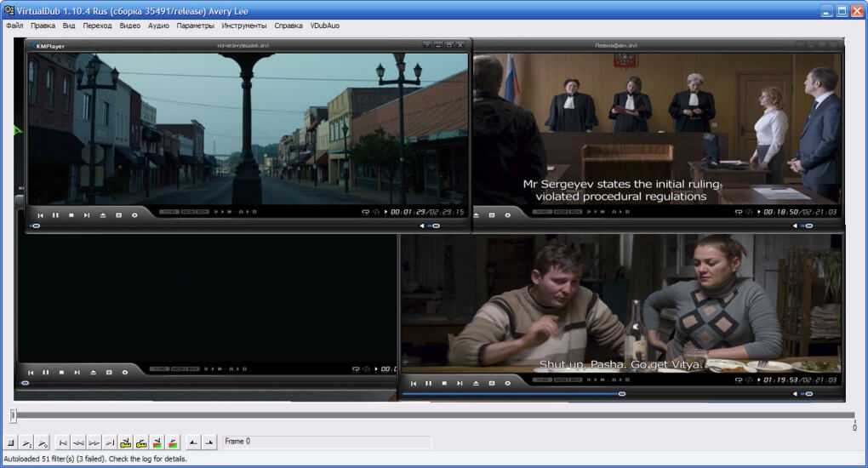Click the mark-out selection end icon
Image resolution: width=868 pixels, height=468 pixels.
tap(209, 442)
